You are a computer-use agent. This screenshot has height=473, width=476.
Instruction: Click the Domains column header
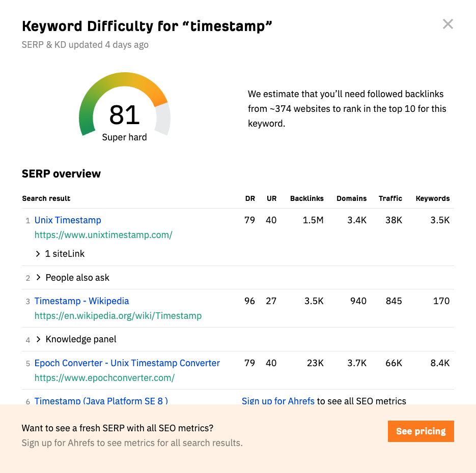tap(351, 198)
